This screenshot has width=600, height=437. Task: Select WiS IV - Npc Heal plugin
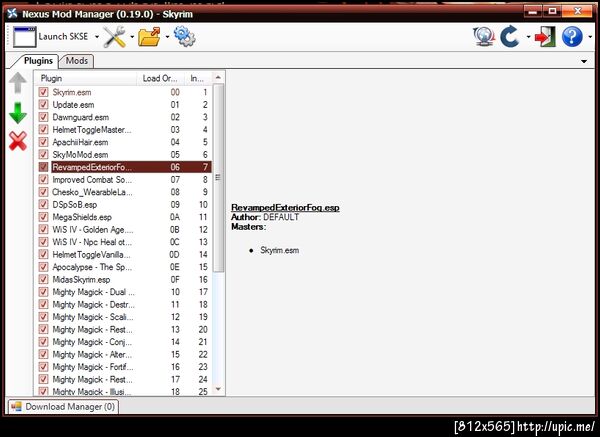pos(124,242)
